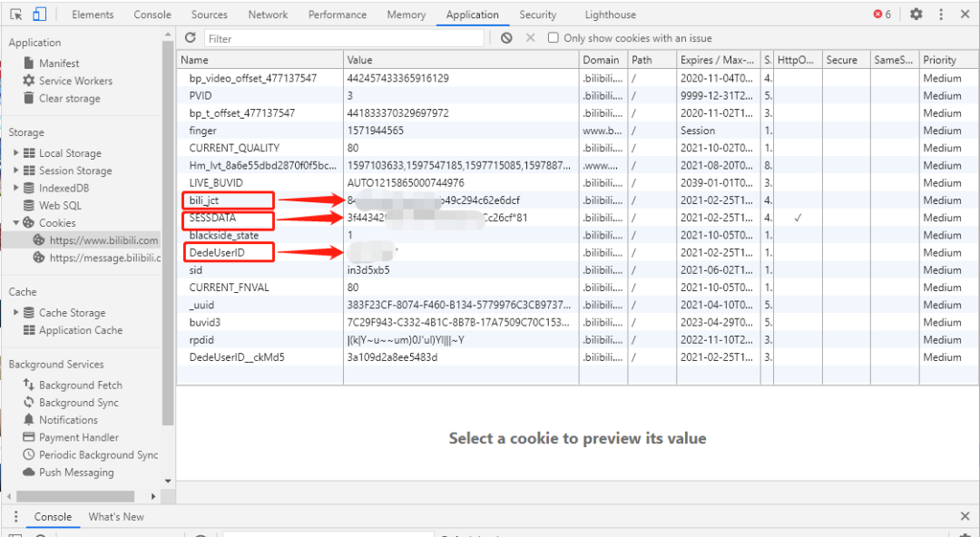Image resolution: width=980 pixels, height=537 pixels.
Task: Select the bili_jct cookie row
Action: [x=577, y=200]
